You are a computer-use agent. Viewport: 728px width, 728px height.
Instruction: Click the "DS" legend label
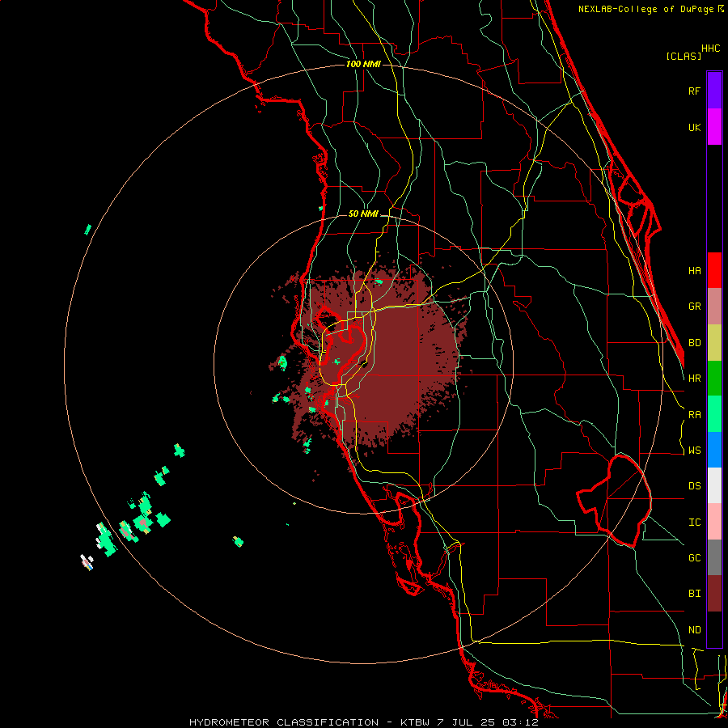(x=694, y=486)
